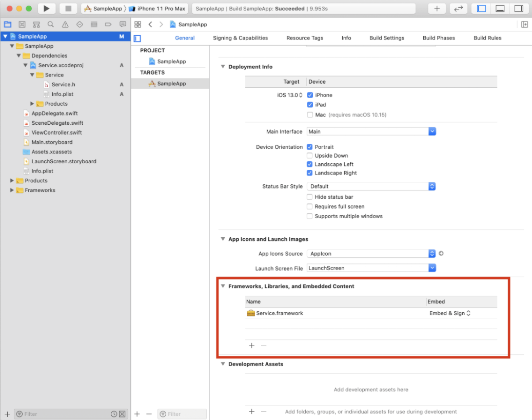This screenshot has width=532, height=420.
Task: Add a development asset with plus
Action: coord(251,411)
